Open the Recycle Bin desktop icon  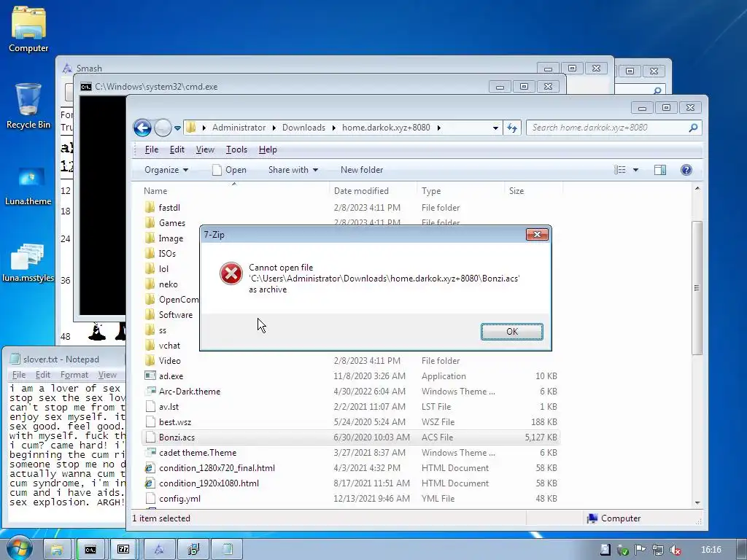coord(28,106)
